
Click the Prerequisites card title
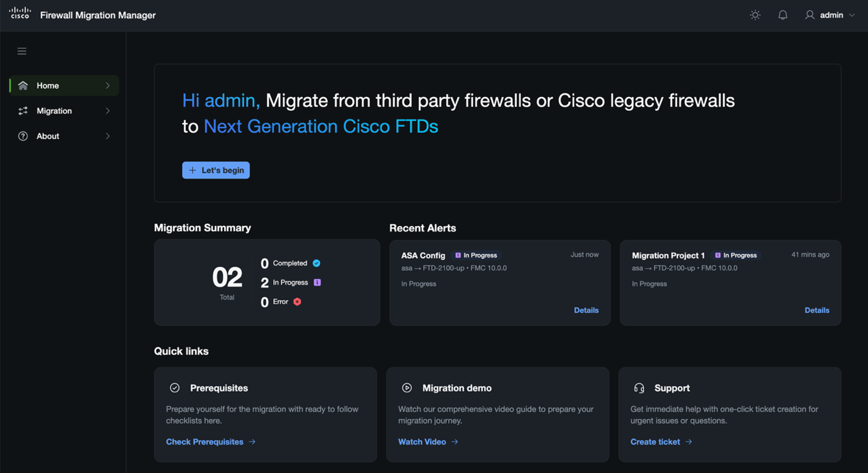click(219, 388)
